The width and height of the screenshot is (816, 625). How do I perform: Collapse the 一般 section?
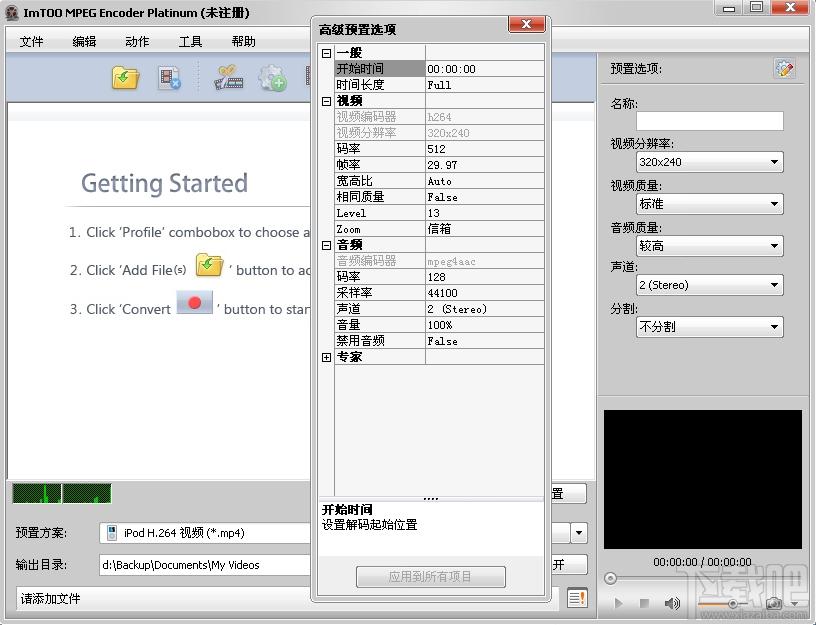[x=326, y=53]
